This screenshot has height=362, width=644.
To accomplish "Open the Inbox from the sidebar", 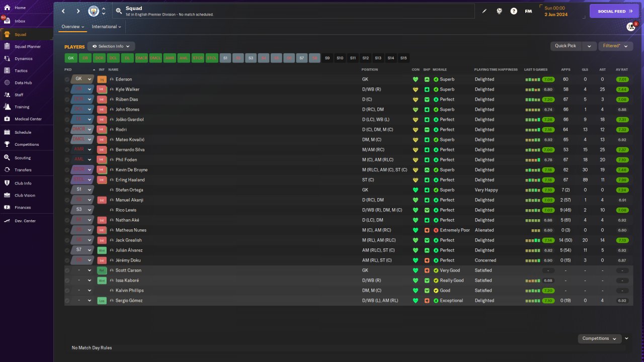I will click(x=20, y=21).
